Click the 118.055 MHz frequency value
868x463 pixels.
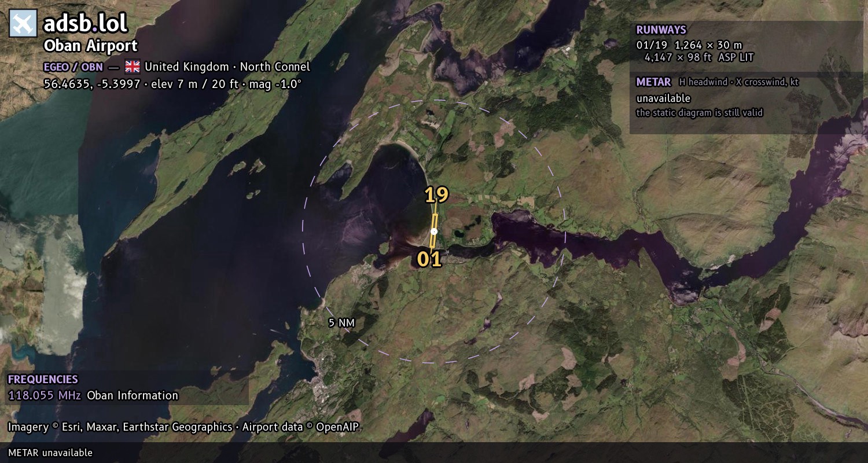44,396
